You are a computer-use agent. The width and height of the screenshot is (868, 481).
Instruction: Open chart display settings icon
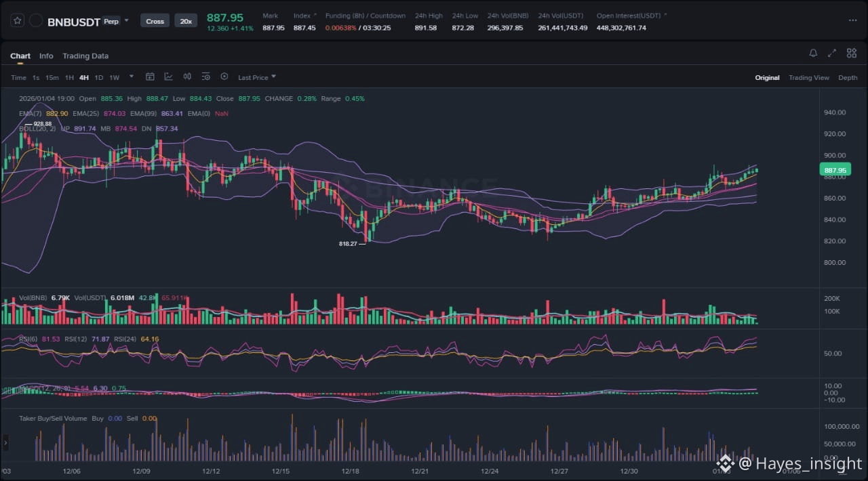pyautogui.click(x=205, y=77)
